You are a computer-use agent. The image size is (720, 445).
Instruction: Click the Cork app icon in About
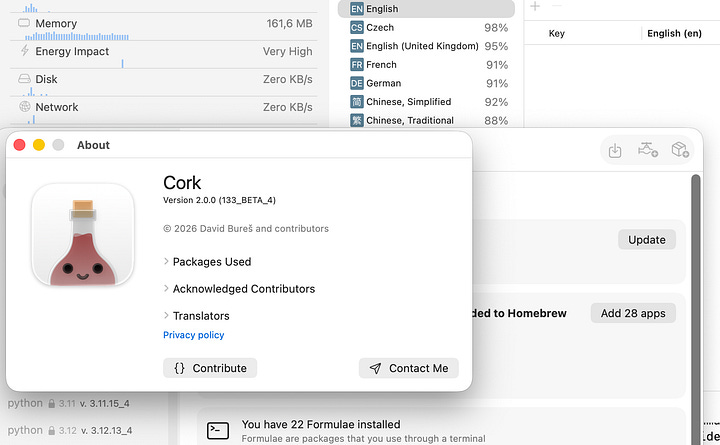(x=83, y=234)
